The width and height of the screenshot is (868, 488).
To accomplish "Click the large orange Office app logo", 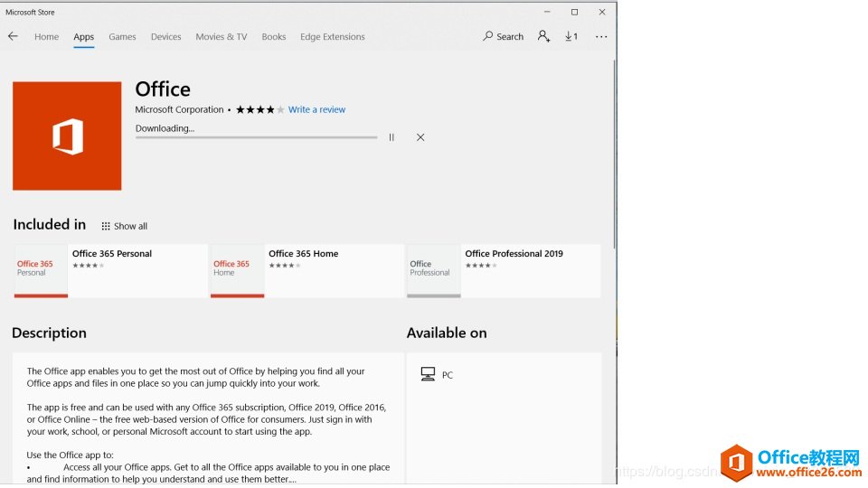I will point(67,136).
